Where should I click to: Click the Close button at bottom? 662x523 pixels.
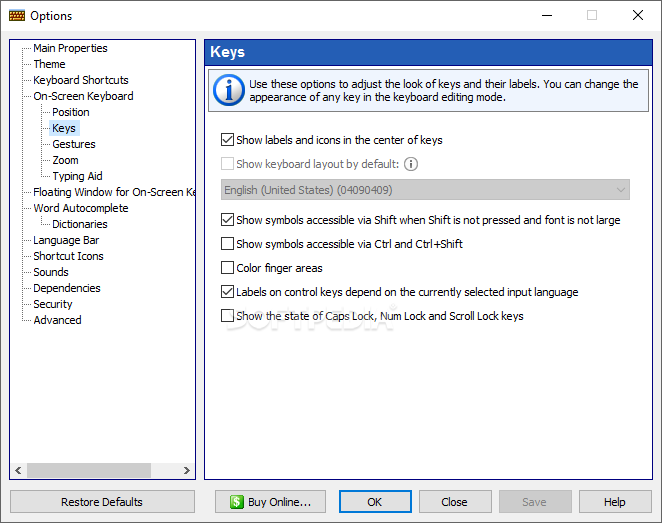455,502
